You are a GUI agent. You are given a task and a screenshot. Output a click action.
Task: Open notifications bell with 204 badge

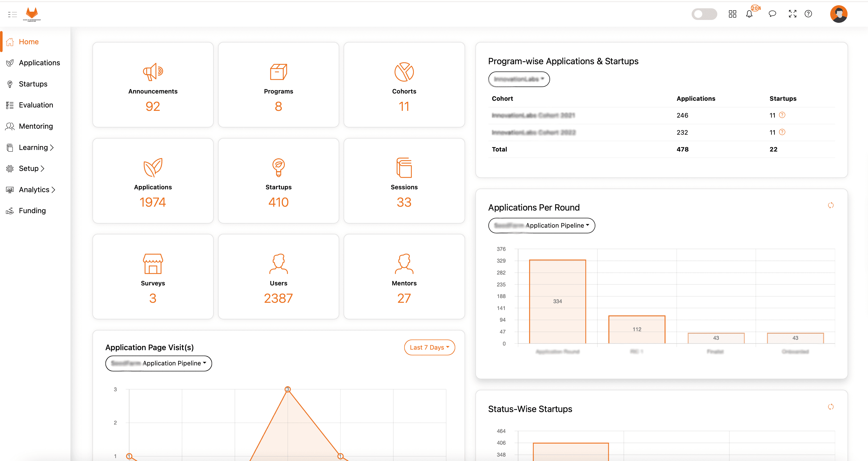(749, 14)
